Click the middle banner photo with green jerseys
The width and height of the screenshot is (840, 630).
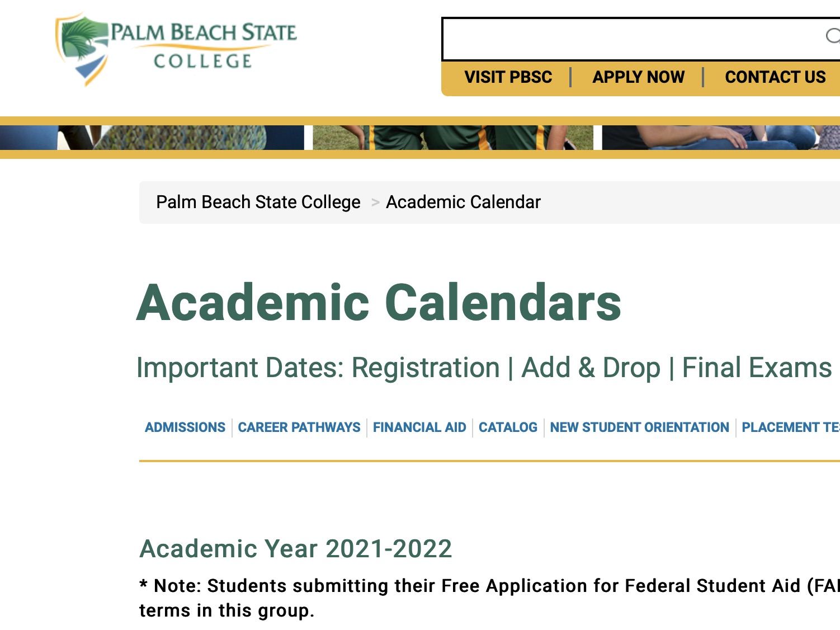[x=453, y=138]
